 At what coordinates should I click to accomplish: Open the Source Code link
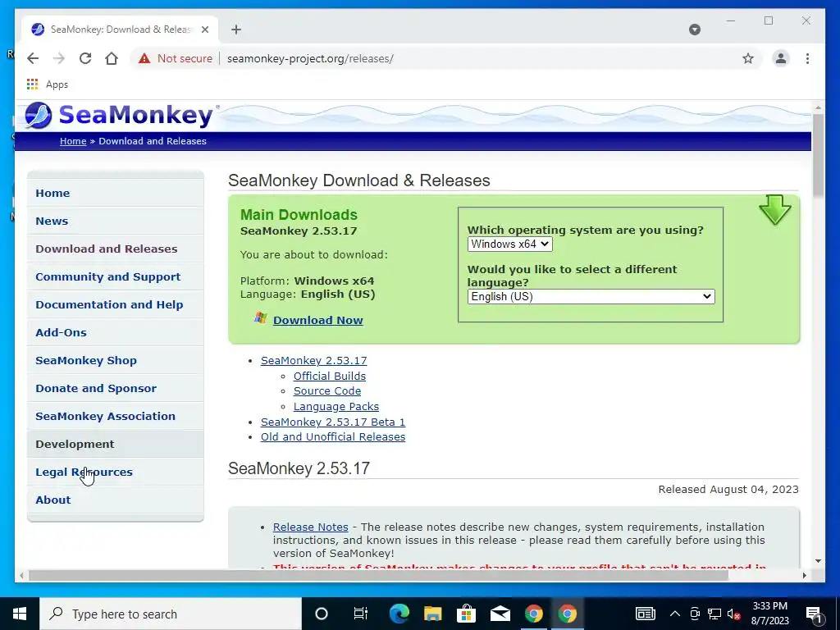326,391
